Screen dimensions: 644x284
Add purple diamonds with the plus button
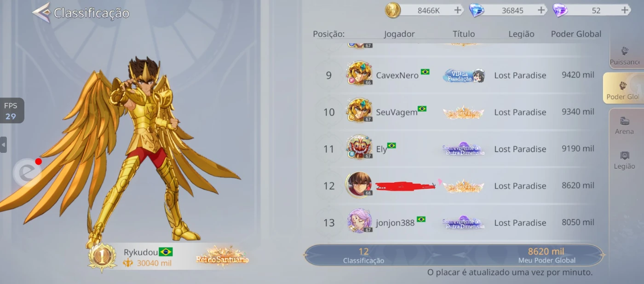(625, 10)
